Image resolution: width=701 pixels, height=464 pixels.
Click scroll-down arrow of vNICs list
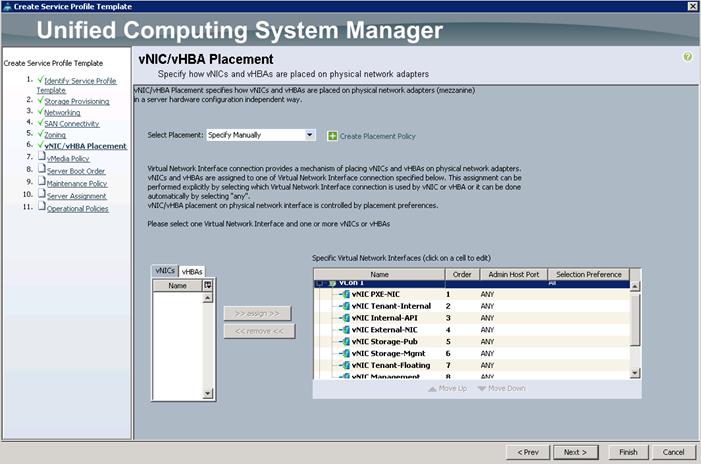point(207,394)
